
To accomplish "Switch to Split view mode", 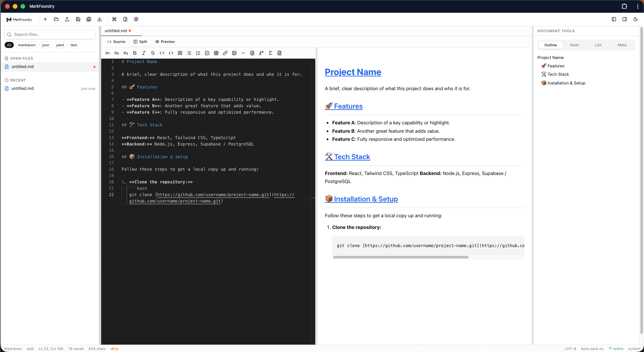I will (x=140, y=42).
